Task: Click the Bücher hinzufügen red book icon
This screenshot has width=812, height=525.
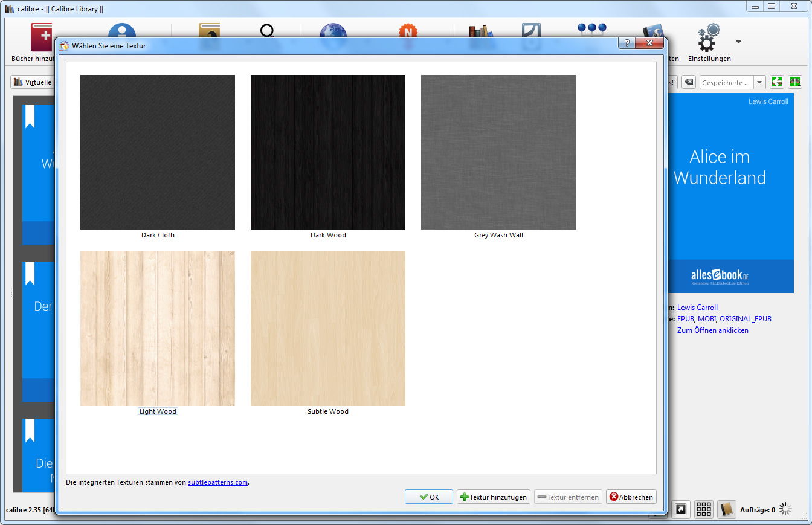Action: point(41,37)
